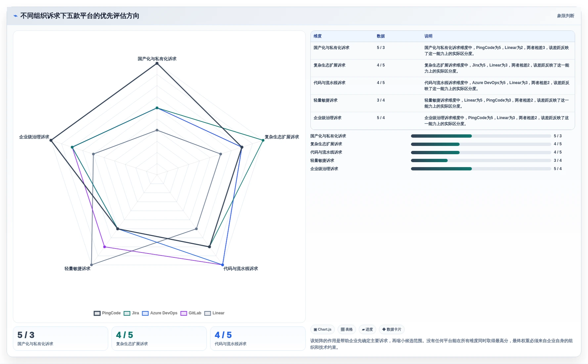Click the 轻量敏捷诉求 progress bar
Screen dimensions: 588x364
tap(481, 160)
